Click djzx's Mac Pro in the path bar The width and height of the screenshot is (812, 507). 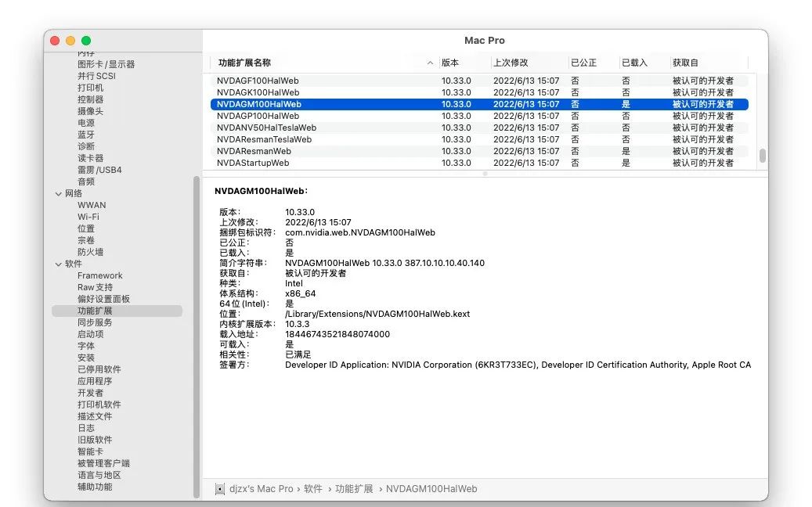[x=262, y=489]
